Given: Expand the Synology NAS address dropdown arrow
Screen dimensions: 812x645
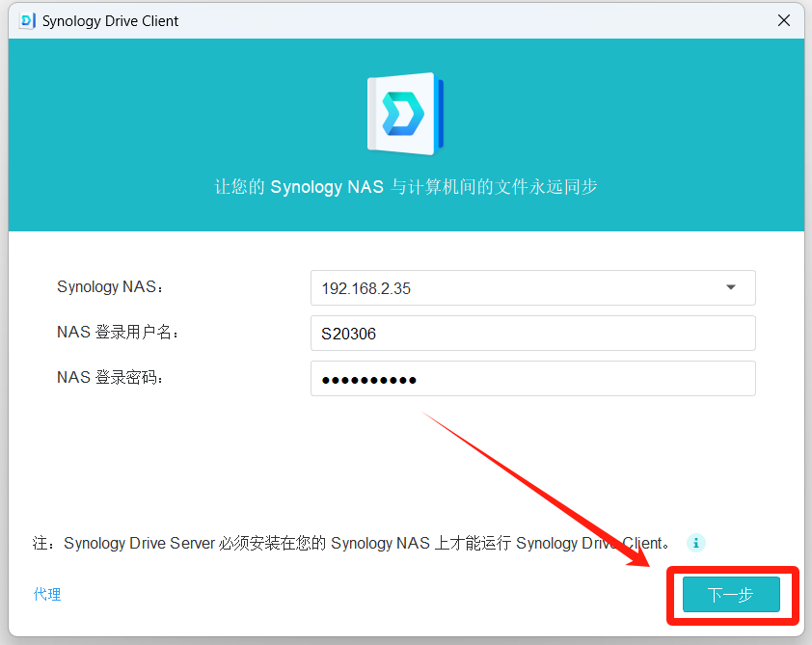Looking at the screenshot, I should click(730, 287).
